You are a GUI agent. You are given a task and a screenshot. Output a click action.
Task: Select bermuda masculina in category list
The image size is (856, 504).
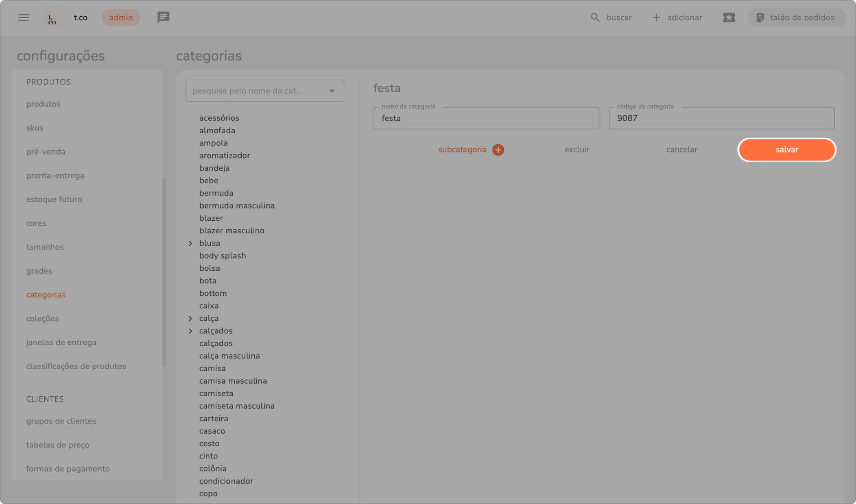click(x=237, y=206)
